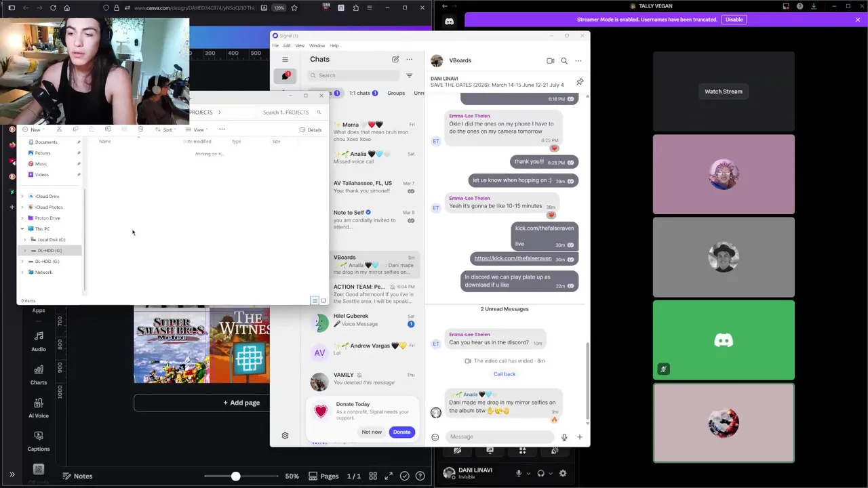Open the Sort dropdown in File Explorer
Image resolution: width=868 pixels, height=488 pixels.
(x=165, y=129)
